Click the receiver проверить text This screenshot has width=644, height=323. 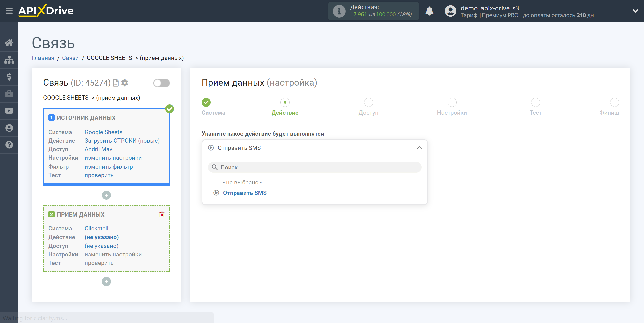pyautogui.click(x=99, y=263)
